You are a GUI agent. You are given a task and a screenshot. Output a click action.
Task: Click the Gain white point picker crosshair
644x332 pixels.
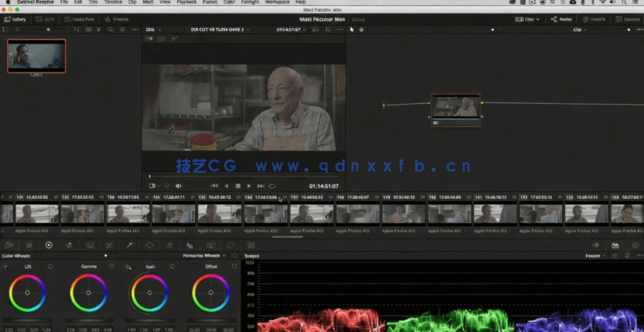(128, 267)
